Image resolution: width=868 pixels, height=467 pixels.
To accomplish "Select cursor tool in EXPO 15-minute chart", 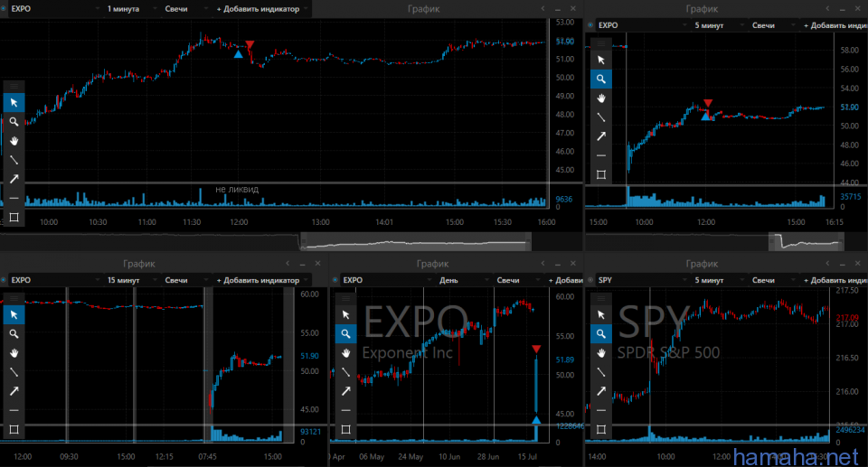I will point(14,315).
